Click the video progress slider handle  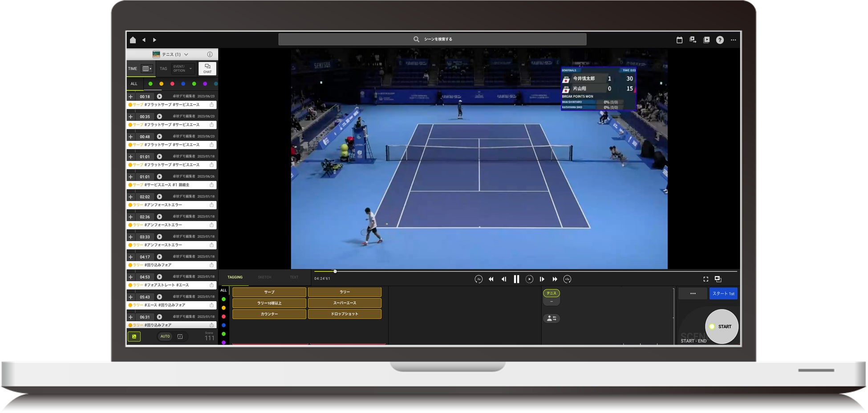click(x=335, y=271)
